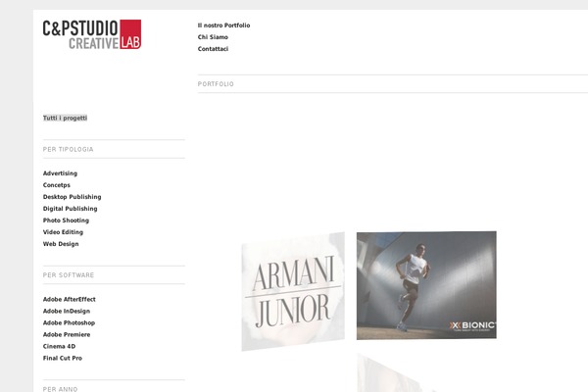The width and height of the screenshot is (588, 392).
Task: Click the PER ANNO heading
Action: tap(60, 389)
